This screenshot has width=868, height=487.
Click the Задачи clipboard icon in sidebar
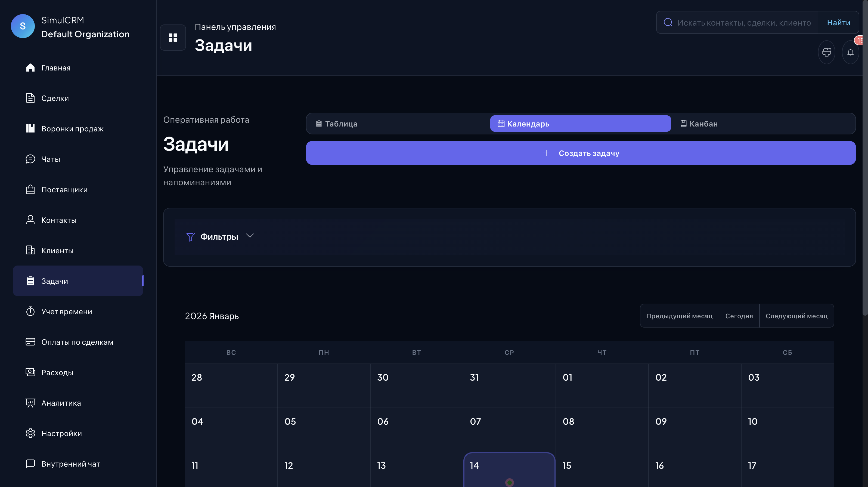click(x=30, y=281)
